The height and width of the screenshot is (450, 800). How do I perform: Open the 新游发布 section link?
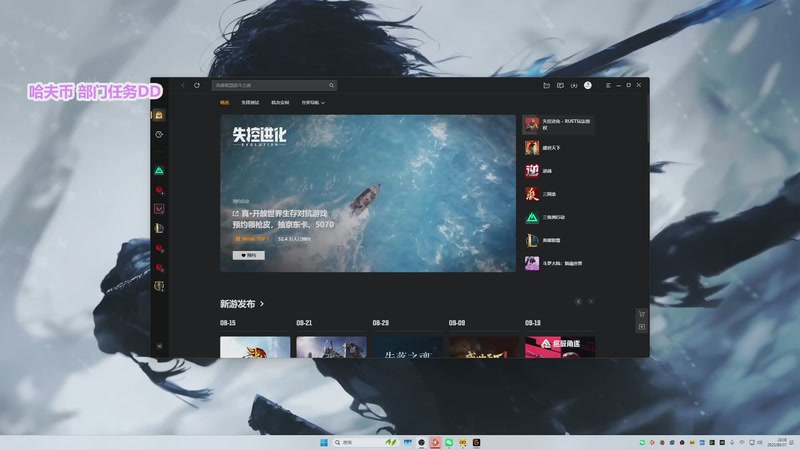(242, 304)
